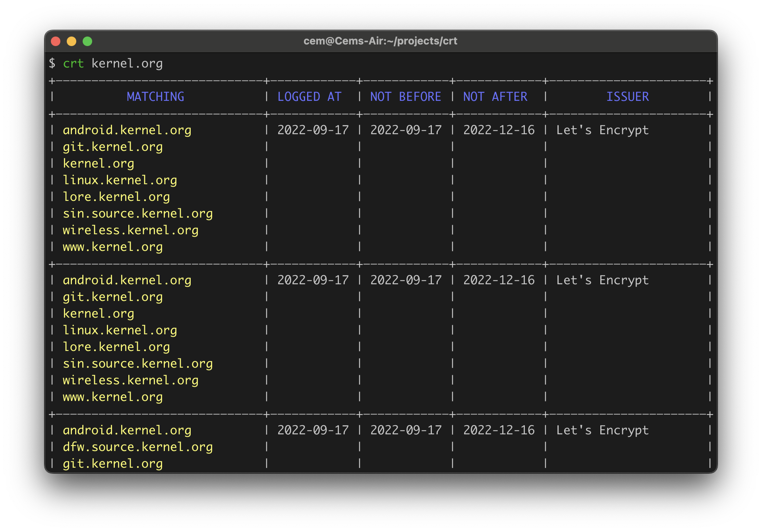Click linux.kernel.org in the first certificate block
This screenshot has height=532, width=762.
[120, 180]
